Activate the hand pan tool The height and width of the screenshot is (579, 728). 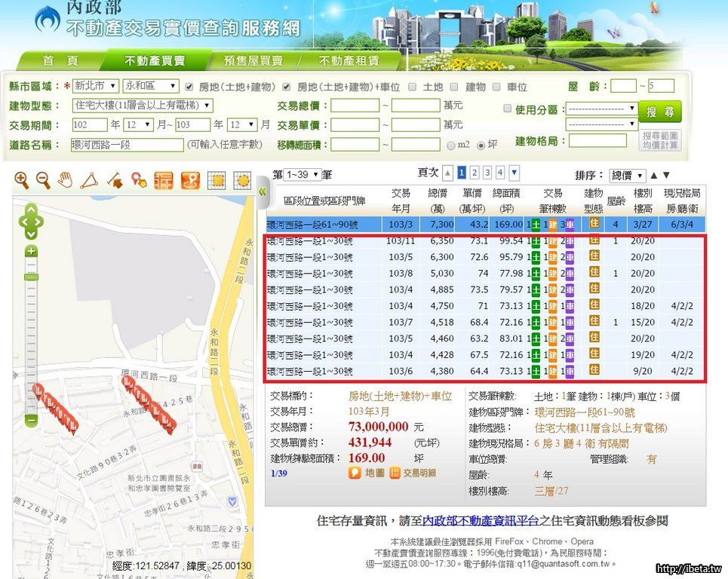66,179
